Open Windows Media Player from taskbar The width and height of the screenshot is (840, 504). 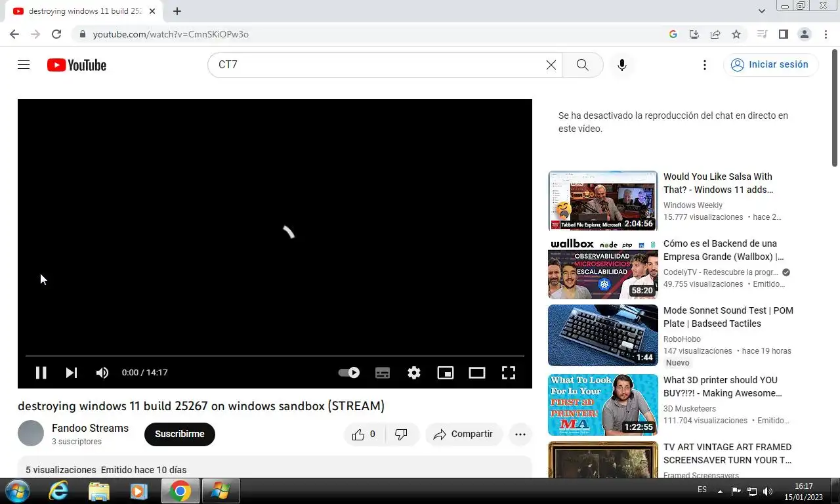[x=138, y=491]
